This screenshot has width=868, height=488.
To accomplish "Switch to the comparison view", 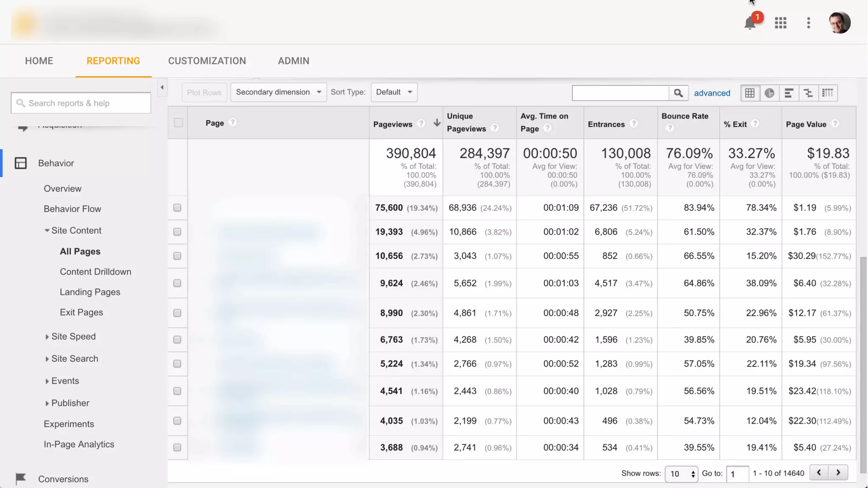I will click(808, 93).
